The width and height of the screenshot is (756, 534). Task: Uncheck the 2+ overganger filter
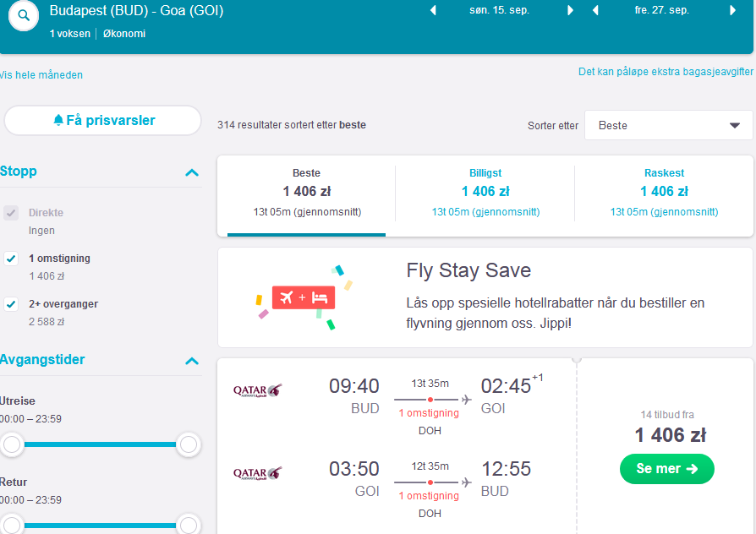[x=11, y=304]
